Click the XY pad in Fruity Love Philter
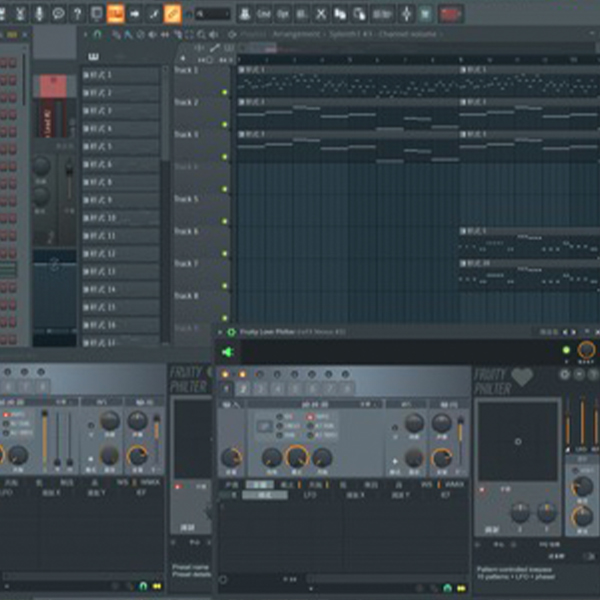 pyautogui.click(x=518, y=440)
